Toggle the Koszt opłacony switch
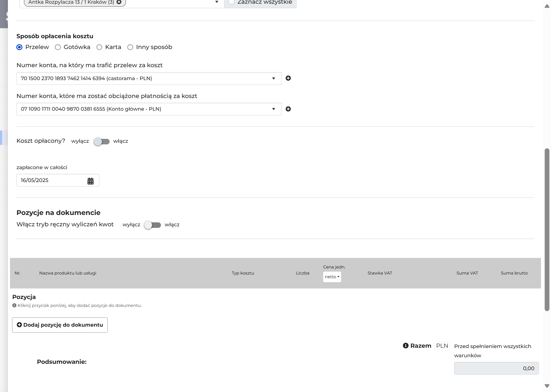This screenshot has height=392, width=551. click(x=102, y=141)
